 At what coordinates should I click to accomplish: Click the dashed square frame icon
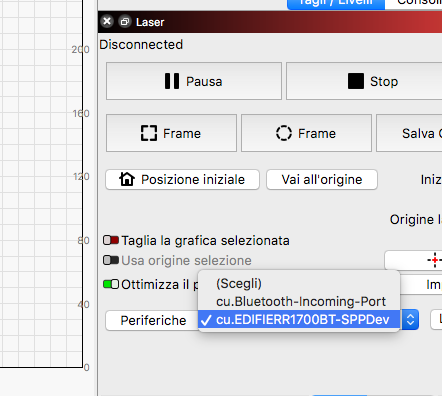pos(149,133)
